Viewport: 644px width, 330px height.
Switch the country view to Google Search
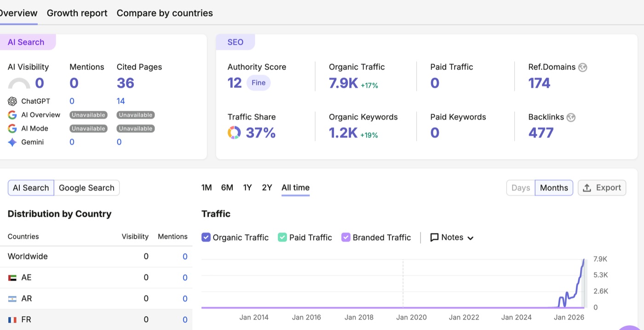click(86, 188)
